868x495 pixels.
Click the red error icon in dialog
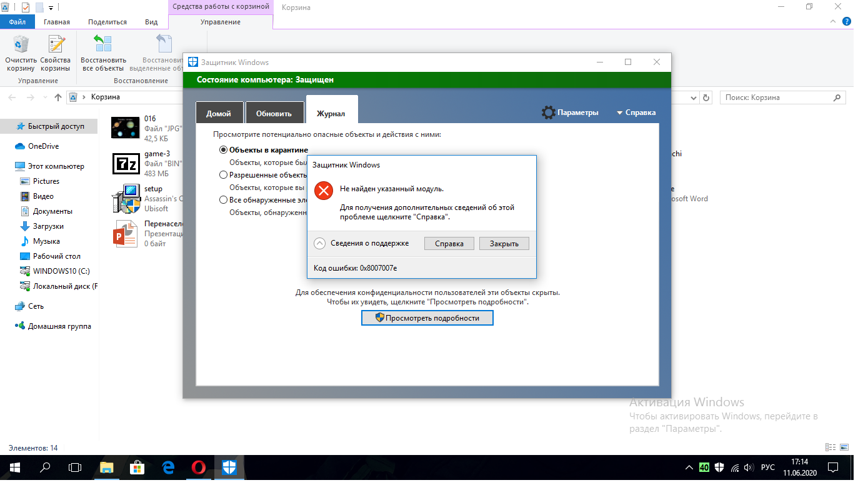pyautogui.click(x=323, y=191)
